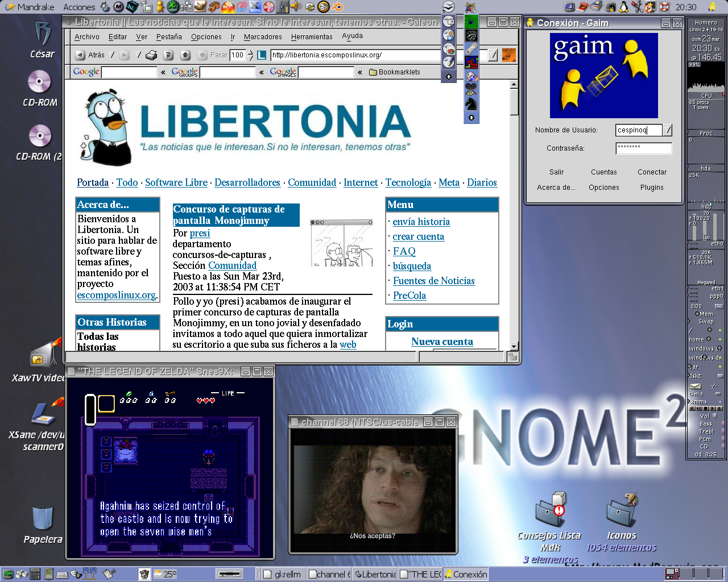This screenshot has height=582, width=728.
Task: Click the Galeon URL address field
Action: click(x=379, y=55)
